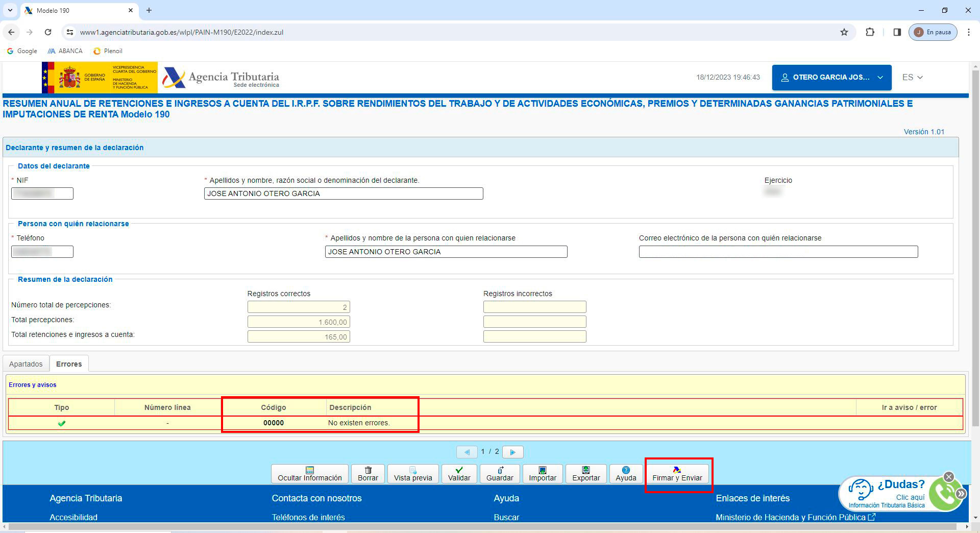Open the ¿Dudas? Clic aquí assistant
The width and height of the screenshot is (980, 533).
coord(887,493)
